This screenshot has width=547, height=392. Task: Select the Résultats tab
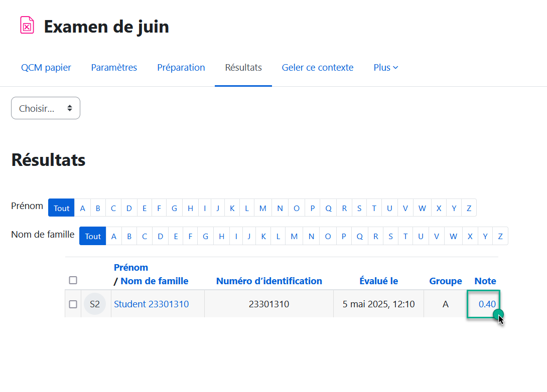pos(243,68)
